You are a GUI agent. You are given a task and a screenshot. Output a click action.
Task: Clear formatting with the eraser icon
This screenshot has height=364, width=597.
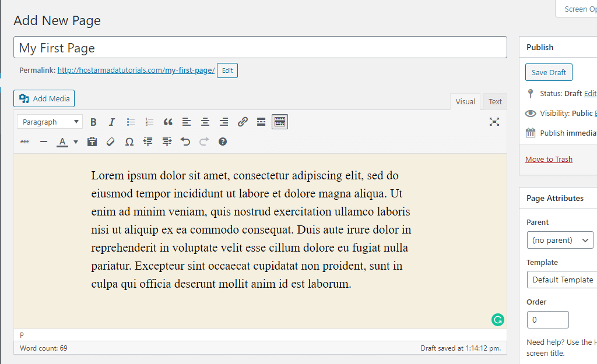coord(110,142)
